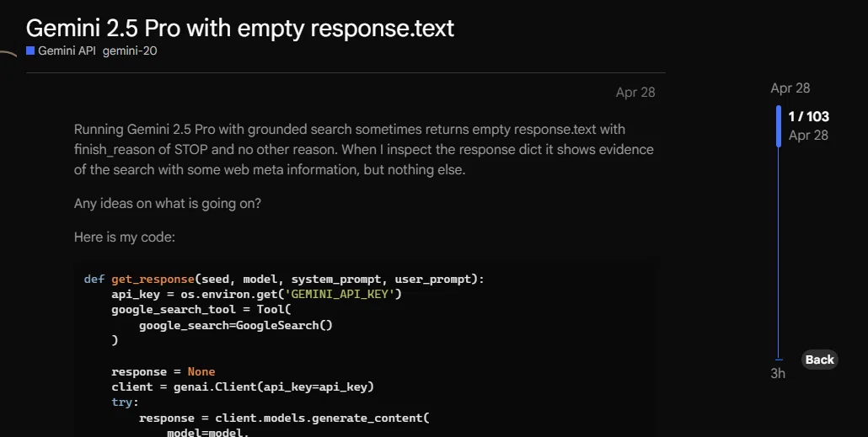Screen dimensions: 868x437
Task: Click the code line 'response = client.models.generate_content('
Action: (x=284, y=418)
